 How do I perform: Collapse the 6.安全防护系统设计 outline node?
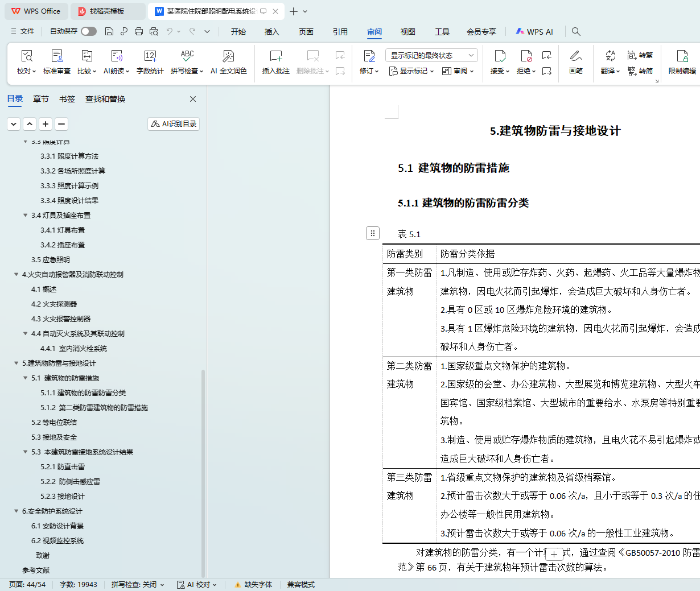[x=16, y=511]
